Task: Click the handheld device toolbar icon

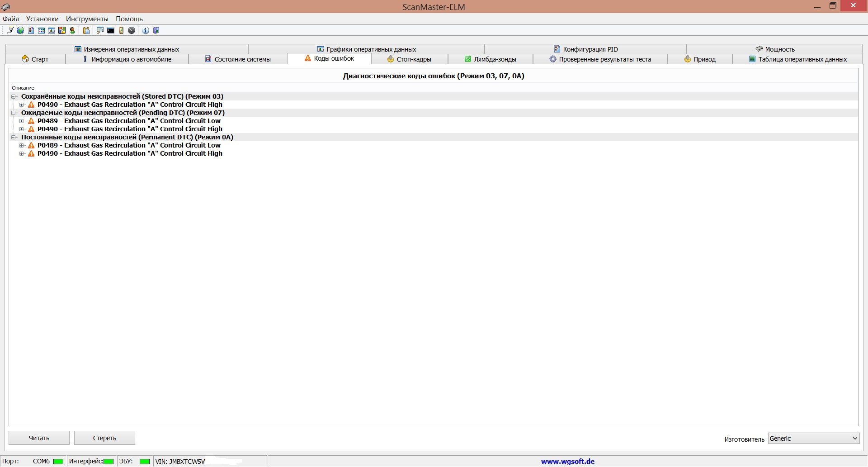Action: 121,30
